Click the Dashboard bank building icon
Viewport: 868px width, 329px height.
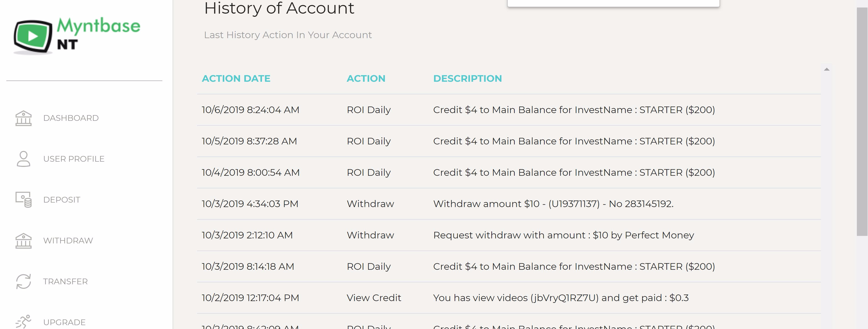[x=24, y=118]
